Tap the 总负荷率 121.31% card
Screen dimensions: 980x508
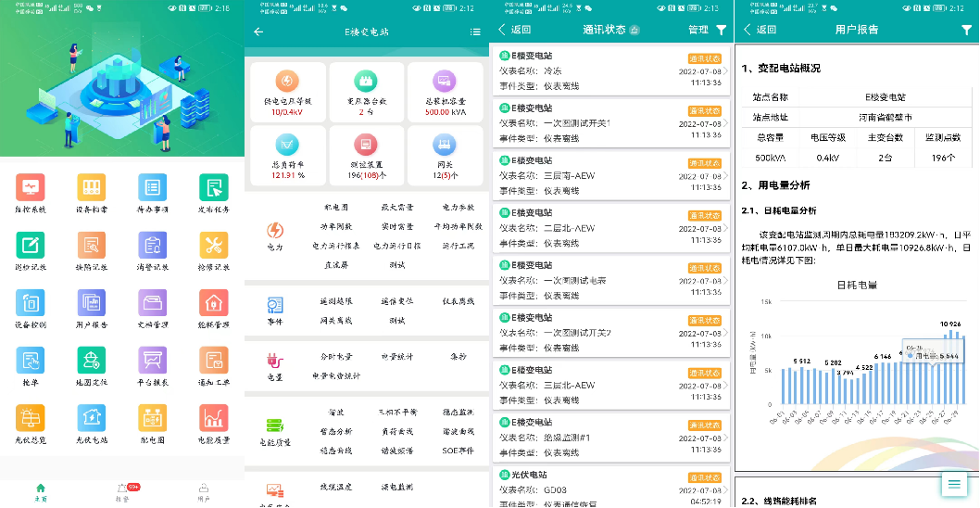pyautogui.click(x=288, y=155)
